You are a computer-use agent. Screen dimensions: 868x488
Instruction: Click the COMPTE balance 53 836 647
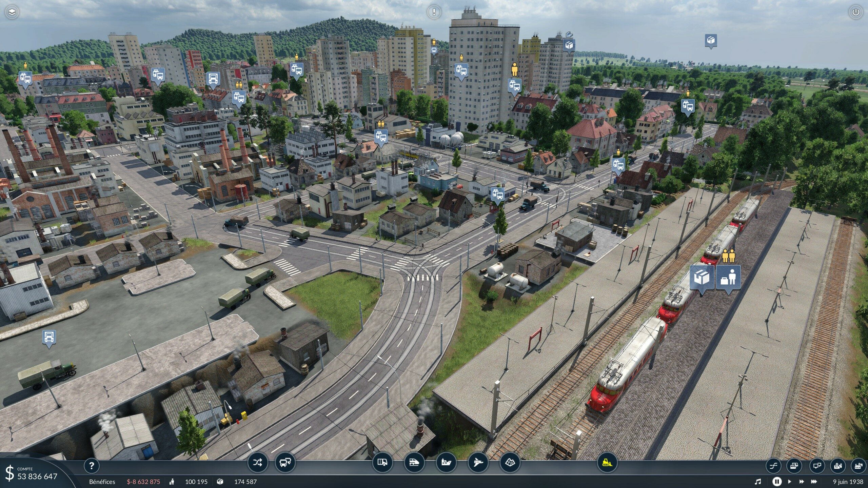click(37, 476)
